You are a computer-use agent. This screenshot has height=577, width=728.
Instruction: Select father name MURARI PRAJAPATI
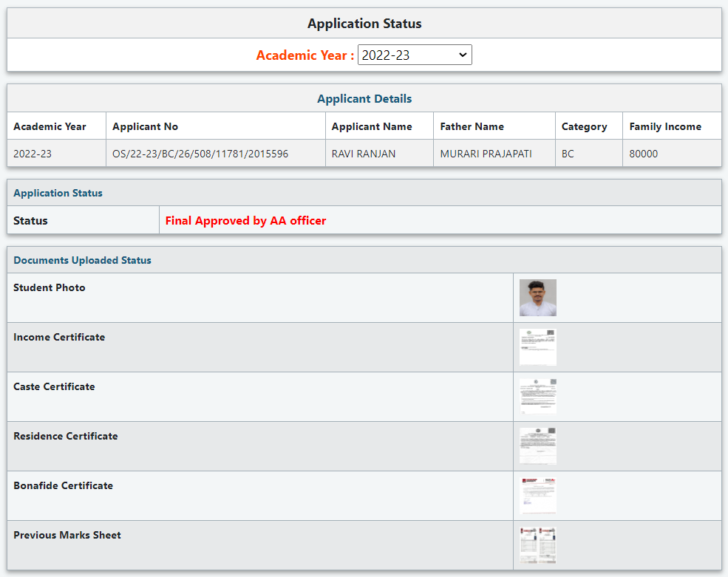[486, 154]
